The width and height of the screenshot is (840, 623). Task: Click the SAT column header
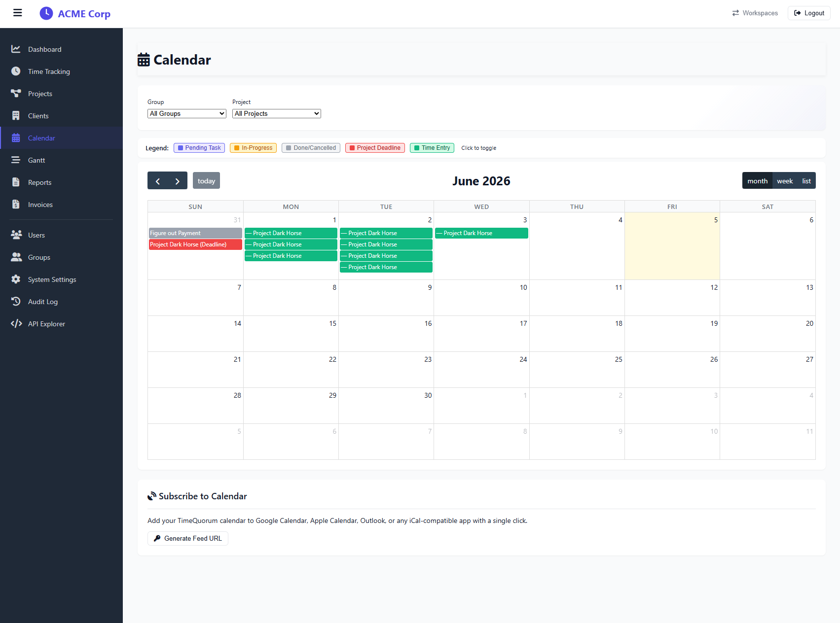click(767, 207)
